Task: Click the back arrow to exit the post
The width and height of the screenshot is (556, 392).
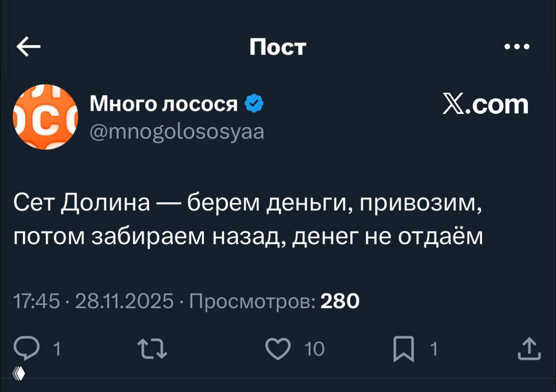Action: coord(27,46)
